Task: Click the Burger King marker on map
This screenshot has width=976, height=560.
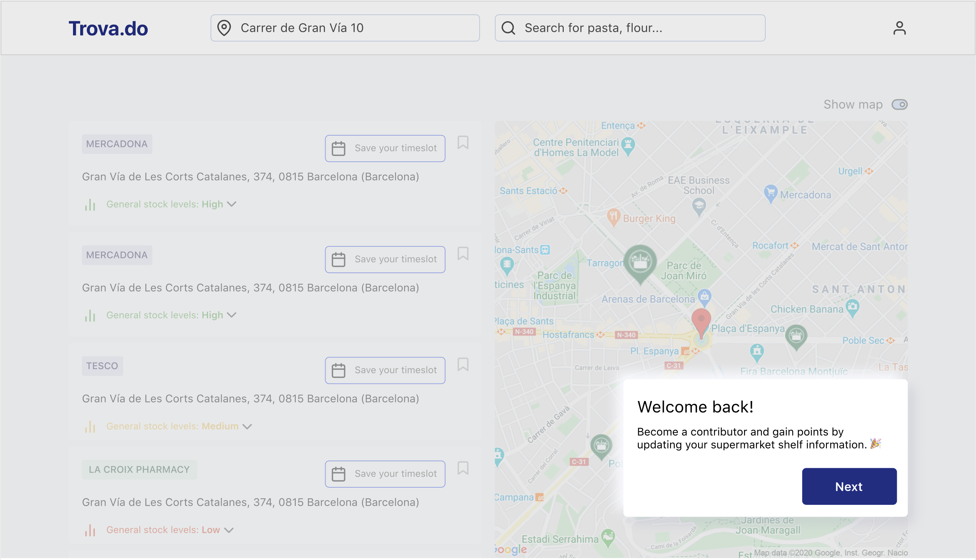Action: pyautogui.click(x=614, y=218)
